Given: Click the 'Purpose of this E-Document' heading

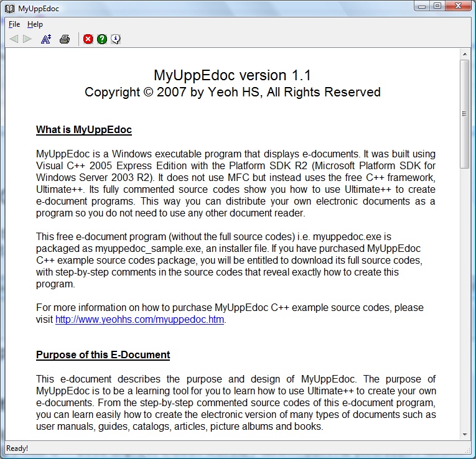Looking at the screenshot, I should [x=103, y=355].
